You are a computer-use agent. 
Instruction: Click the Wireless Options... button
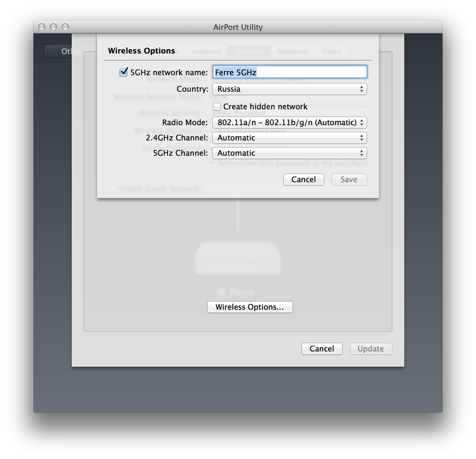click(x=250, y=307)
